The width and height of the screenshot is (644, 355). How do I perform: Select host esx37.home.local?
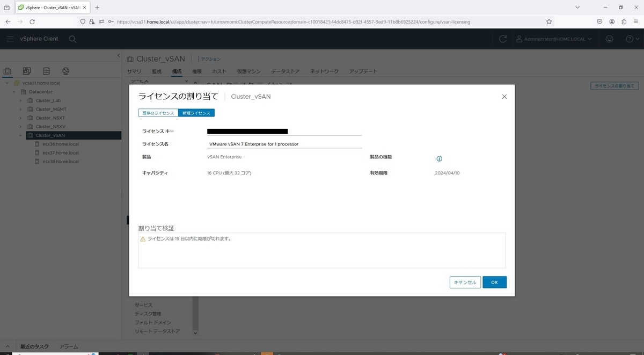tap(60, 153)
